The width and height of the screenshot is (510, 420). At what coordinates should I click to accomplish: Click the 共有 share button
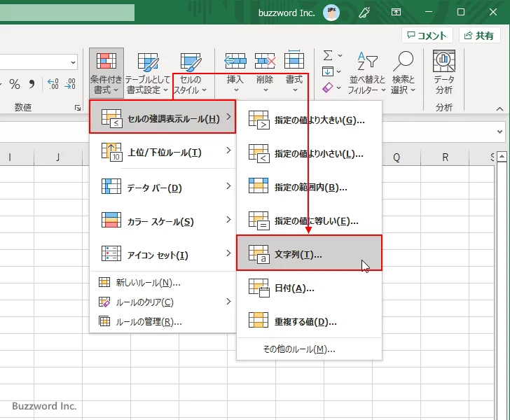(x=480, y=36)
